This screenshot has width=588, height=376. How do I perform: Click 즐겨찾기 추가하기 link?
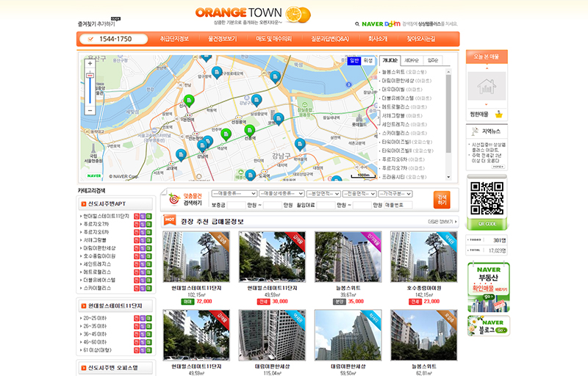(x=96, y=24)
